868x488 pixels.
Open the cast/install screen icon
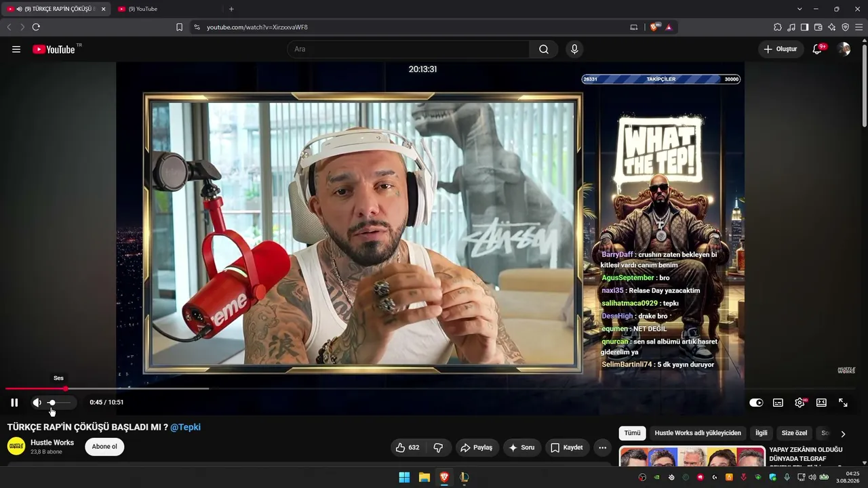634,27
